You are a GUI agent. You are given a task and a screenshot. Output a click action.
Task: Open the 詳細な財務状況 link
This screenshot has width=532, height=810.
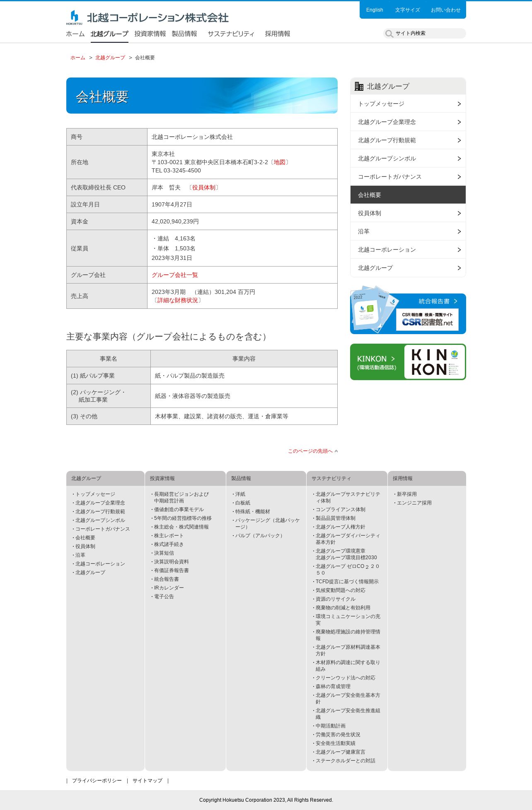click(x=177, y=300)
